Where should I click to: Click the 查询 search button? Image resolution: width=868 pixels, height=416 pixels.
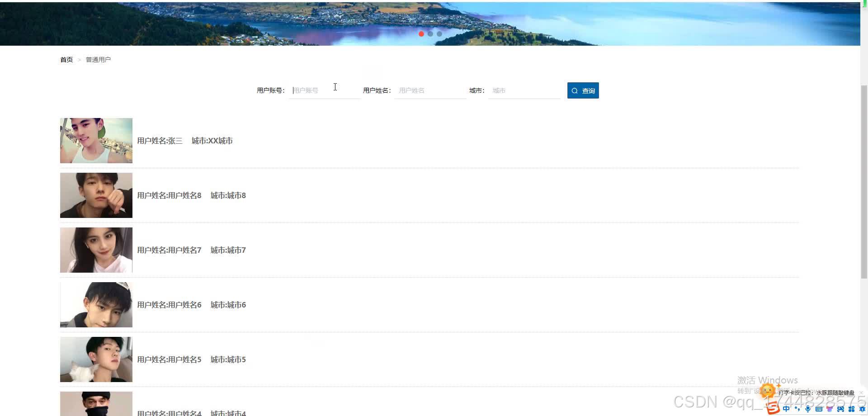583,90
